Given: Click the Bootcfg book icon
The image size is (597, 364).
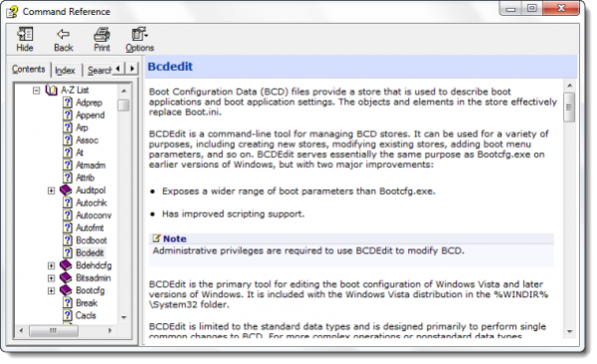Looking at the screenshot, I should [67, 290].
